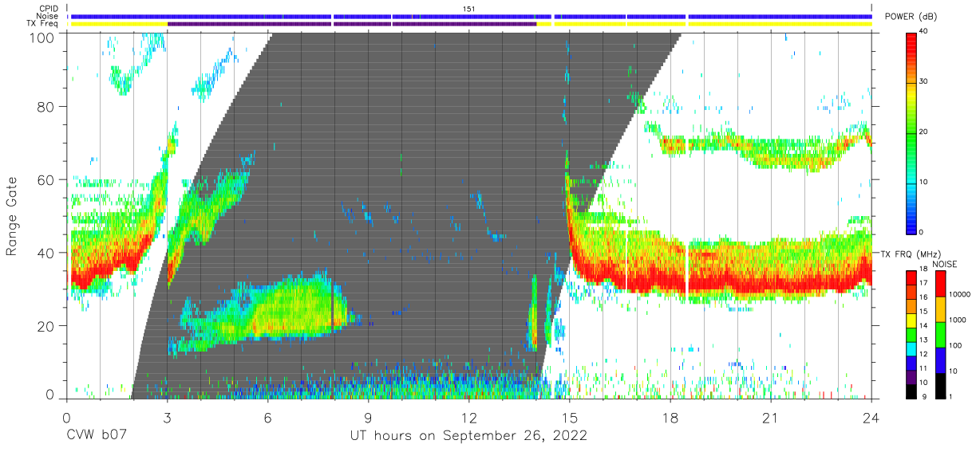Click the 'TX Freq' row label

(x=43, y=24)
